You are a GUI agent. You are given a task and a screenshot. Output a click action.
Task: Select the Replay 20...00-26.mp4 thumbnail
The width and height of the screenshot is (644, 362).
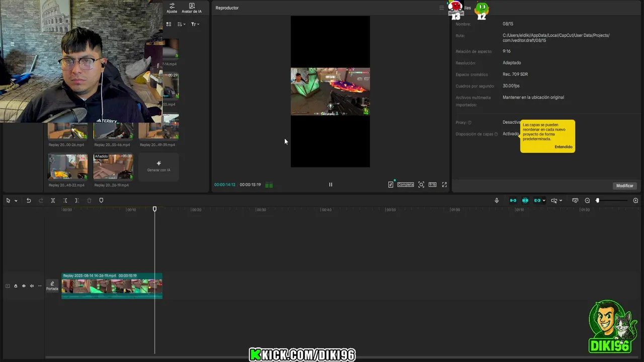point(67,131)
